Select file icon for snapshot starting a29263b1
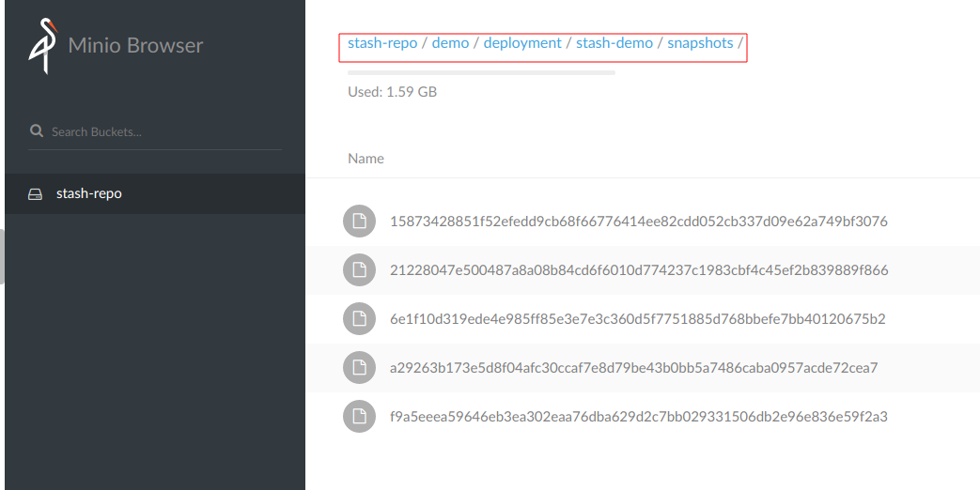This screenshot has width=980, height=490. click(358, 368)
